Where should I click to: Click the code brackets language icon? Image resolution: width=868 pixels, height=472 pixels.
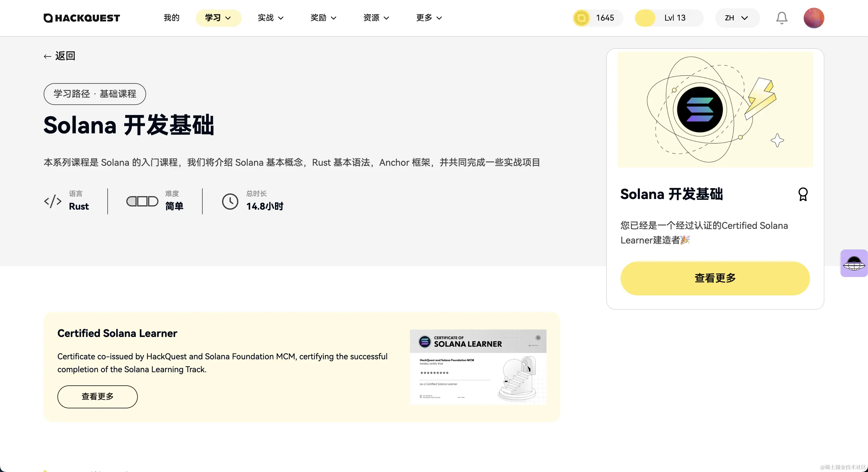click(53, 201)
